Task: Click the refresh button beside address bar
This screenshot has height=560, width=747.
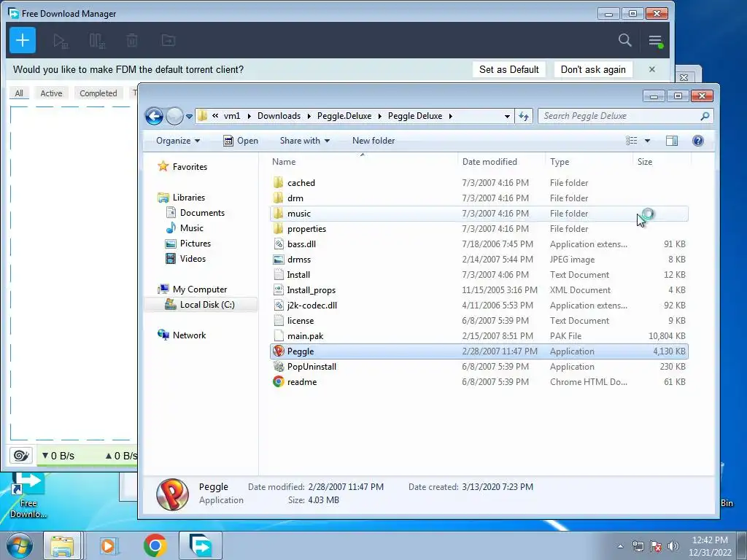Action: [x=524, y=116]
